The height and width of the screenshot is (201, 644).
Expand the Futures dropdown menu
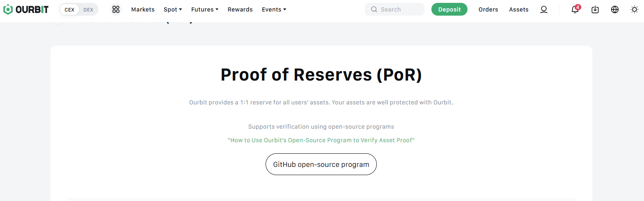pos(205,9)
